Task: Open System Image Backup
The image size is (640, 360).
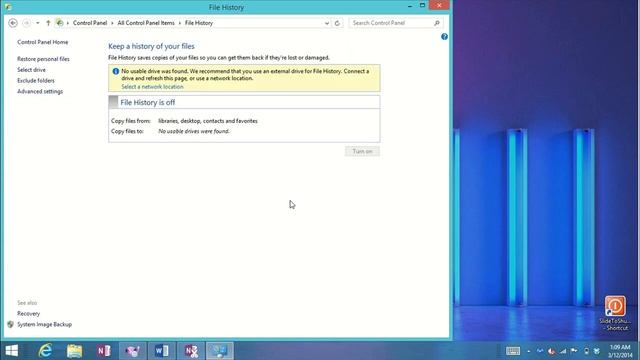Action: (x=44, y=324)
